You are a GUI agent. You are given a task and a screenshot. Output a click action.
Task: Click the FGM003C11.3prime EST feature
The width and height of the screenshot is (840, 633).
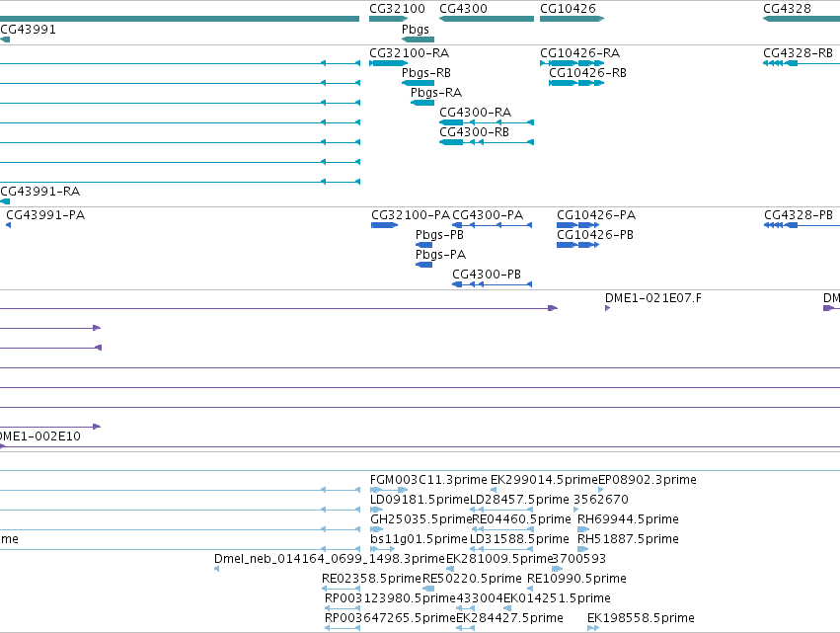[x=389, y=490]
